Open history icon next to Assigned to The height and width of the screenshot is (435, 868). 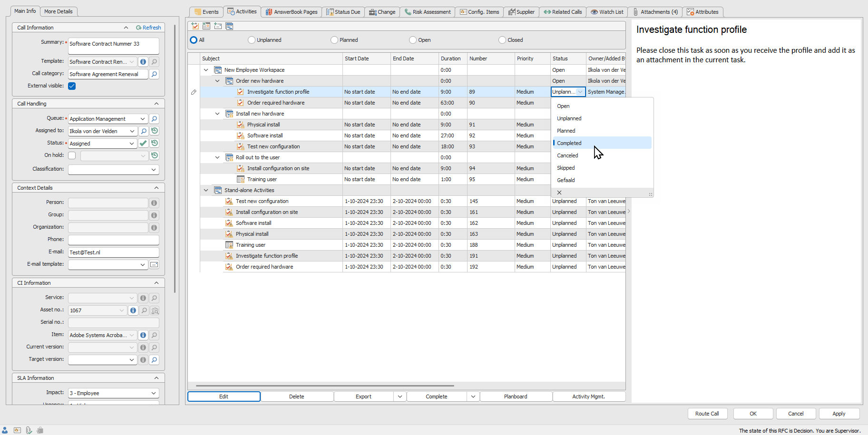(x=155, y=131)
